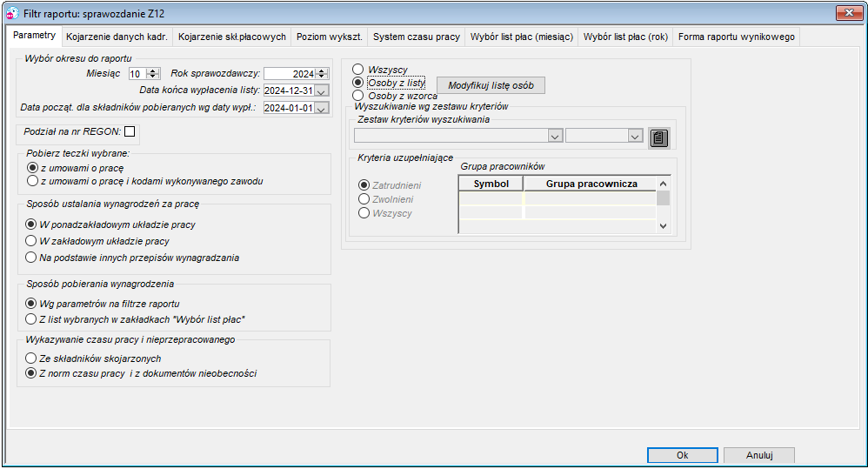
Task: Click the app icon in the title bar
Action: click(x=12, y=13)
